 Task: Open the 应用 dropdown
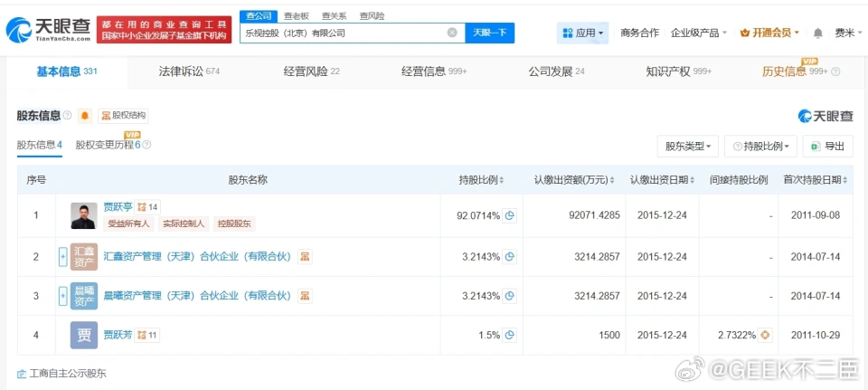coord(583,33)
